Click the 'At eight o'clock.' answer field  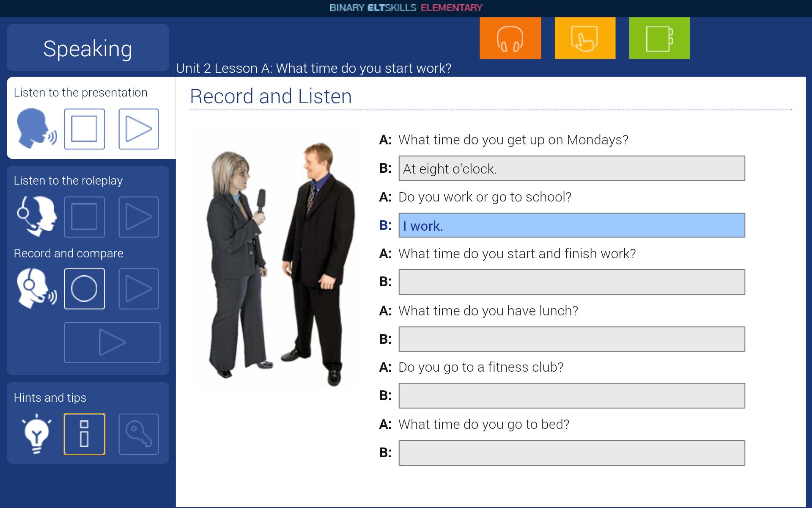[x=572, y=168]
